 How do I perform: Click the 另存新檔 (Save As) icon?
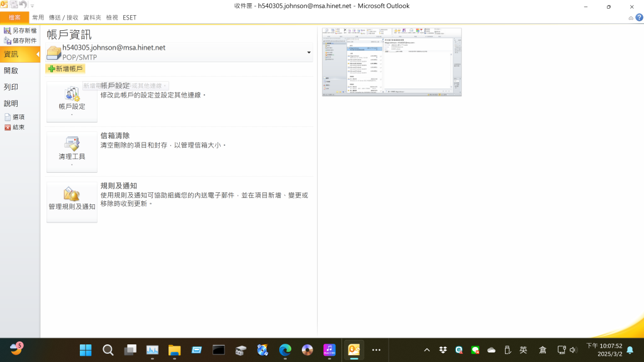point(8,30)
